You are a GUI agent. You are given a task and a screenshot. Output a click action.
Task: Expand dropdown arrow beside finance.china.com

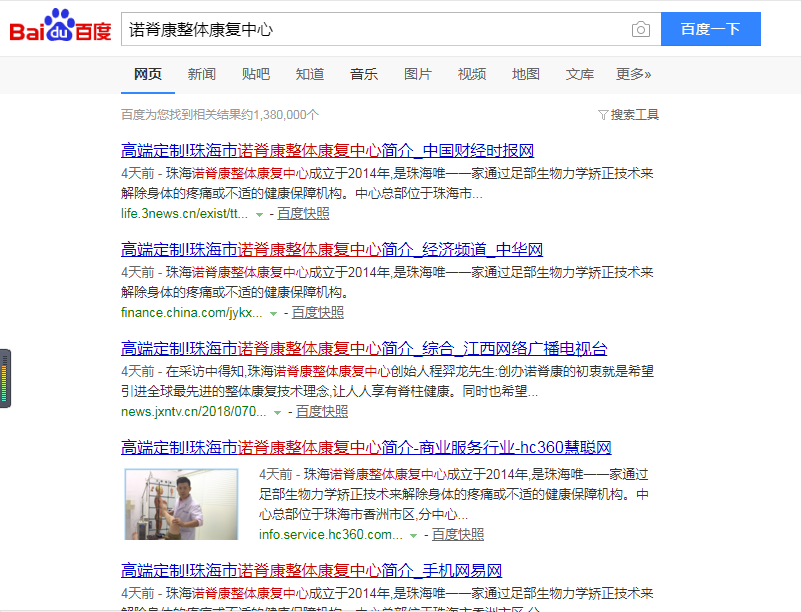tap(274, 314)
